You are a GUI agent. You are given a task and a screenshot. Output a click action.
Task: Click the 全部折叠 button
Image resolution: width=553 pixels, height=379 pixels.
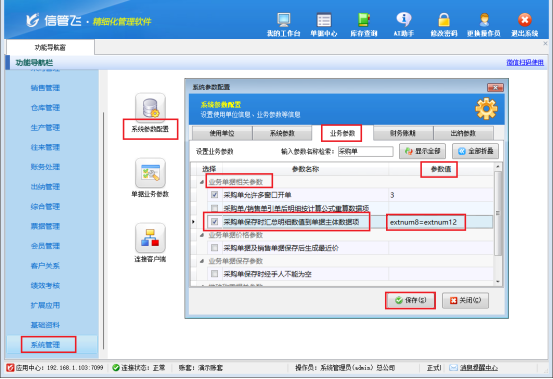475,151
